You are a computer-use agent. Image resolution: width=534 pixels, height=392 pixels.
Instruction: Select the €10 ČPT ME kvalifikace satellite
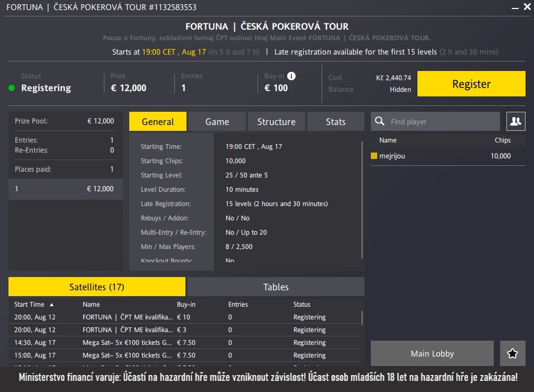pos(127,317)
